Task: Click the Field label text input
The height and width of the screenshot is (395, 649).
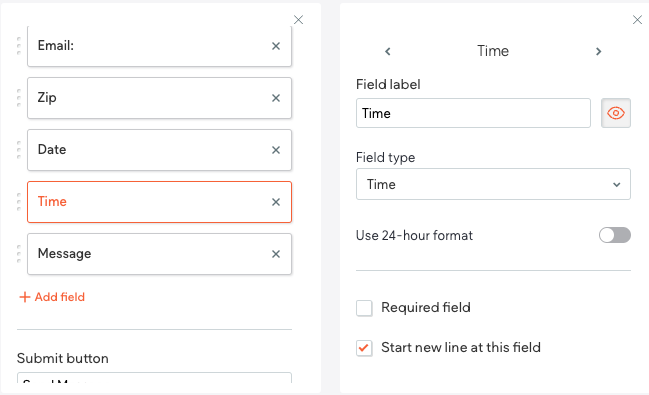Action: (x=473, y=113)
